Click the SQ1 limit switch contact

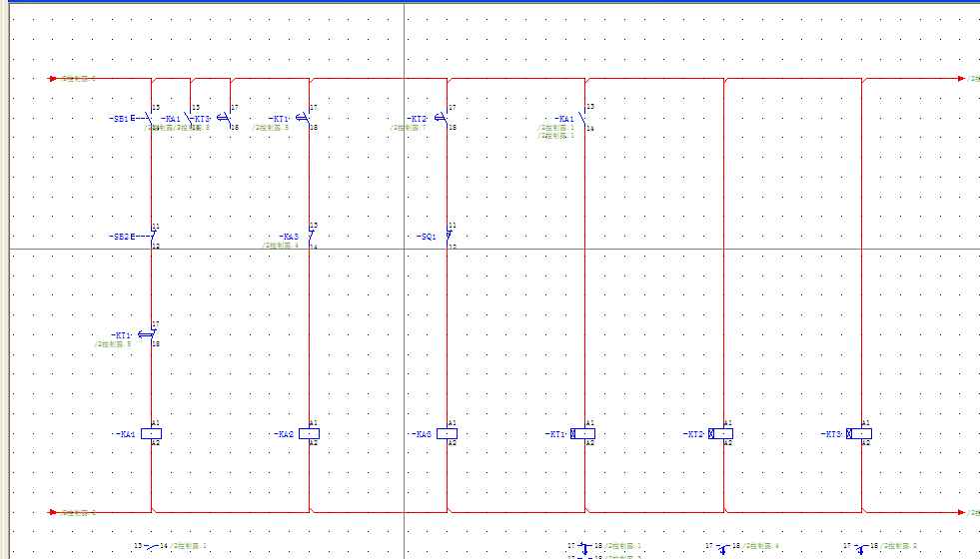tap(447, 237)
